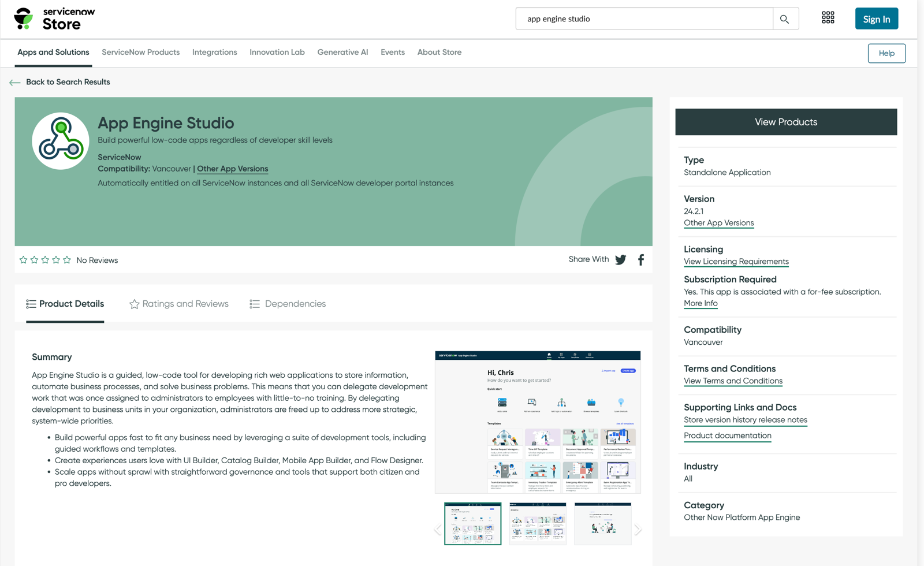Share on Twitter icon
Viewport: 924px width, 566px height.
[x=621, y=260]
